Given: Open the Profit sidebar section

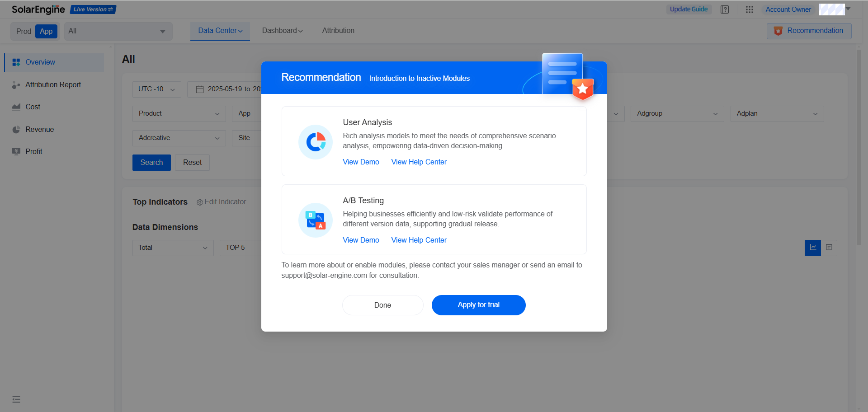Looking at the screenshot, I should [x=34, y=151].
